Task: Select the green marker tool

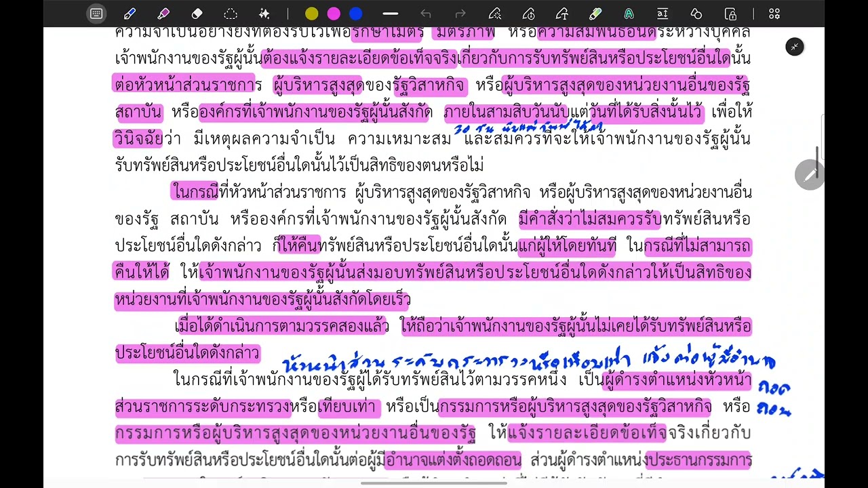Action: point(595,14)
